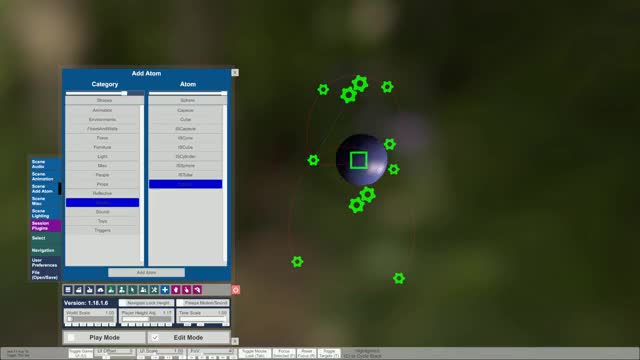Screen dimensions: 640x360
Task: Click the FOV slider in bottom bar
Action: coord(212,353)
